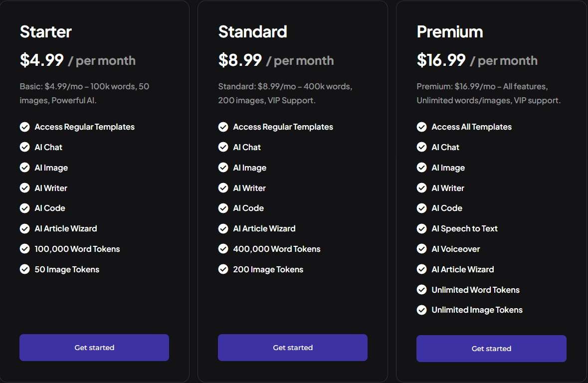The image size is (588, 383).
Task: Click Premium plan's AI Code checkmark
Action: [x=421, y=208]
